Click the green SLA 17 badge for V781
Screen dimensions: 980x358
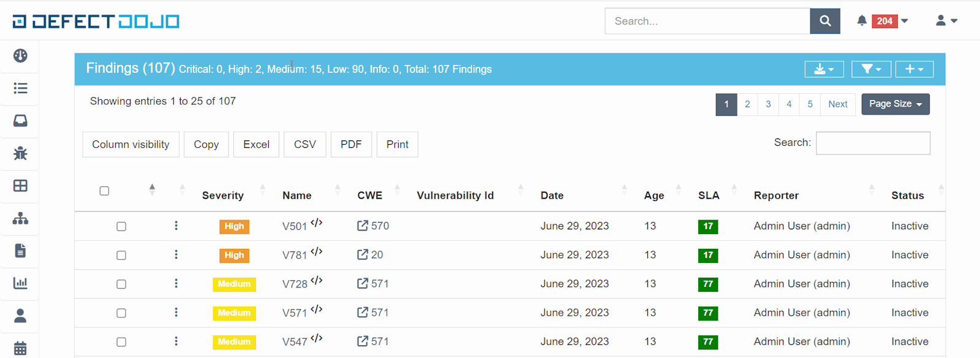[708, 255]
